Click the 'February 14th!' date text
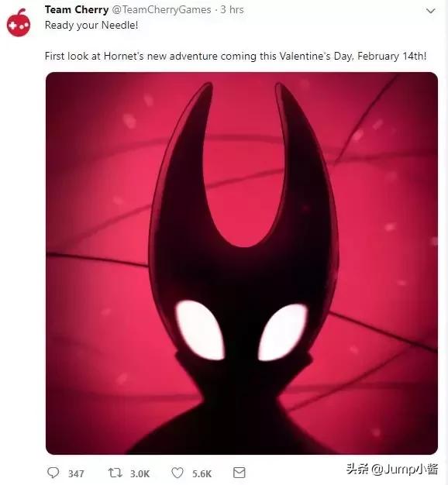 pos(391,56)
